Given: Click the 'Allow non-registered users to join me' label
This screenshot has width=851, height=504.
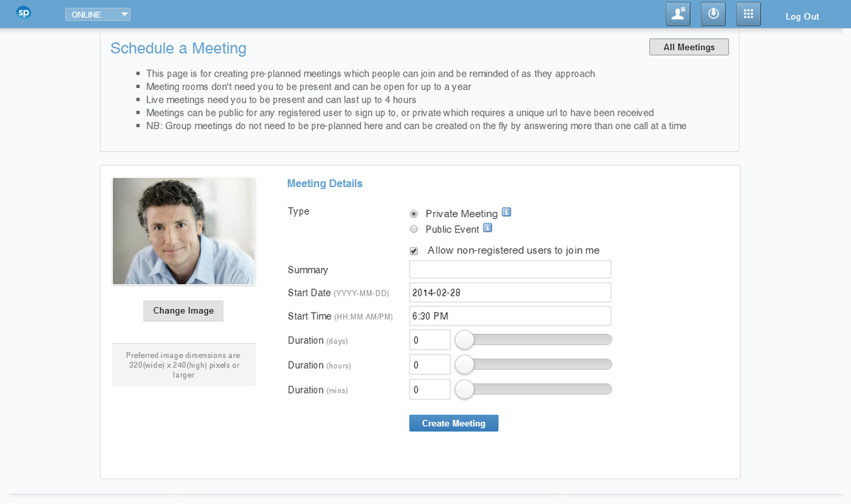Looking at the screenshot, I should 513,250.
